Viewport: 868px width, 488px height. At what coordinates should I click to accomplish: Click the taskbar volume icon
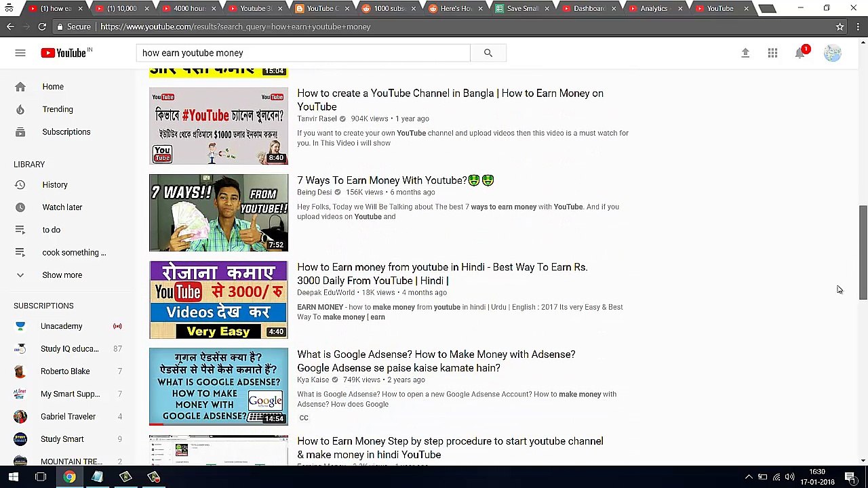(790, 477)
